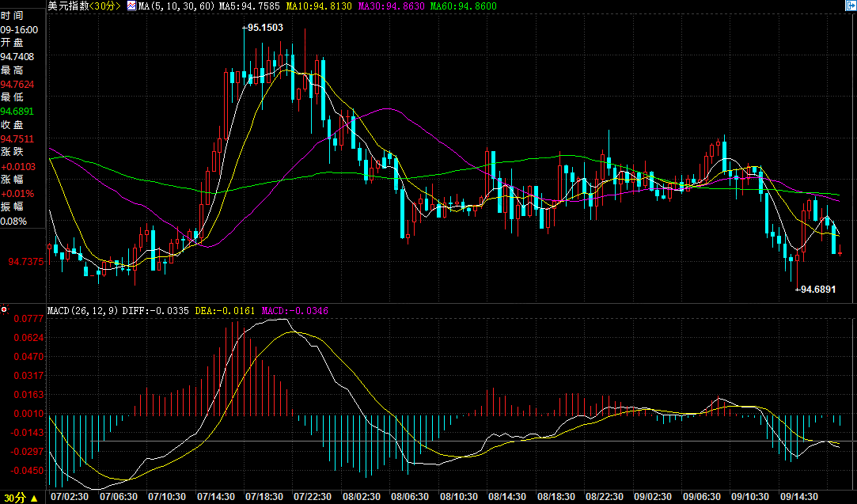Open the 30分 period selector triangle
The width and height of the screenshot is (857, 504).
click(35, 498)
